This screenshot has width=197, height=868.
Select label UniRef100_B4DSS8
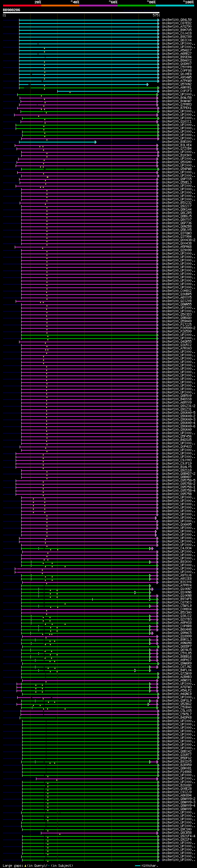pyautogui.click(x=177, y=399)
